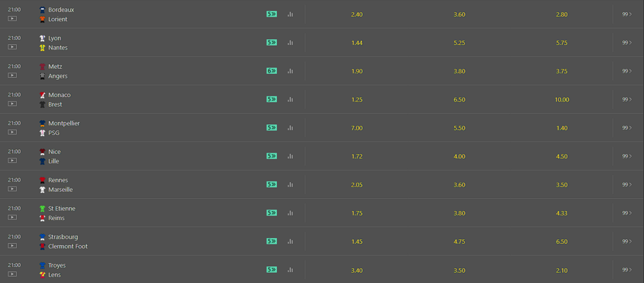The height and width of the screenshot is (283, 644).
Task: Open the Clermont Foot team link
Action: (68, 246)
